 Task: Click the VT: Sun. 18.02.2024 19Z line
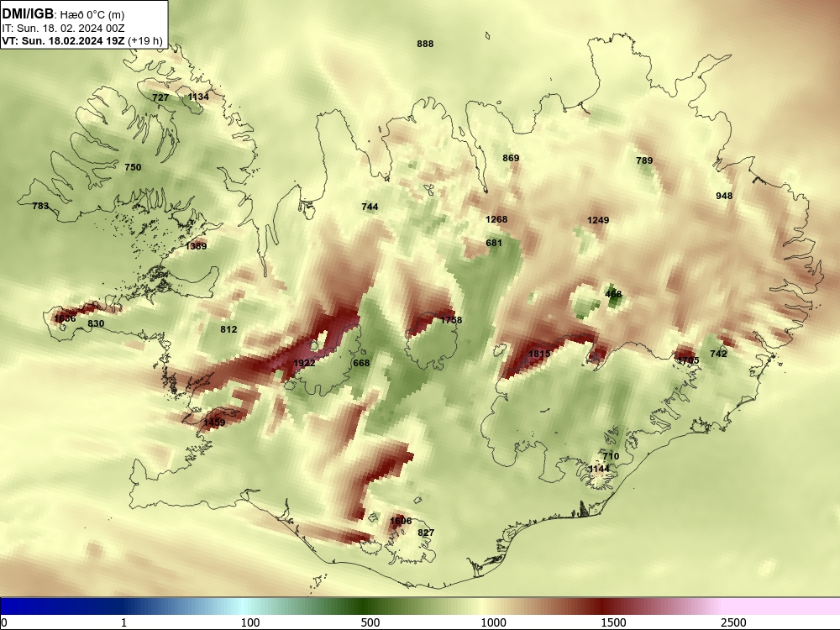[x=82, y=40]
